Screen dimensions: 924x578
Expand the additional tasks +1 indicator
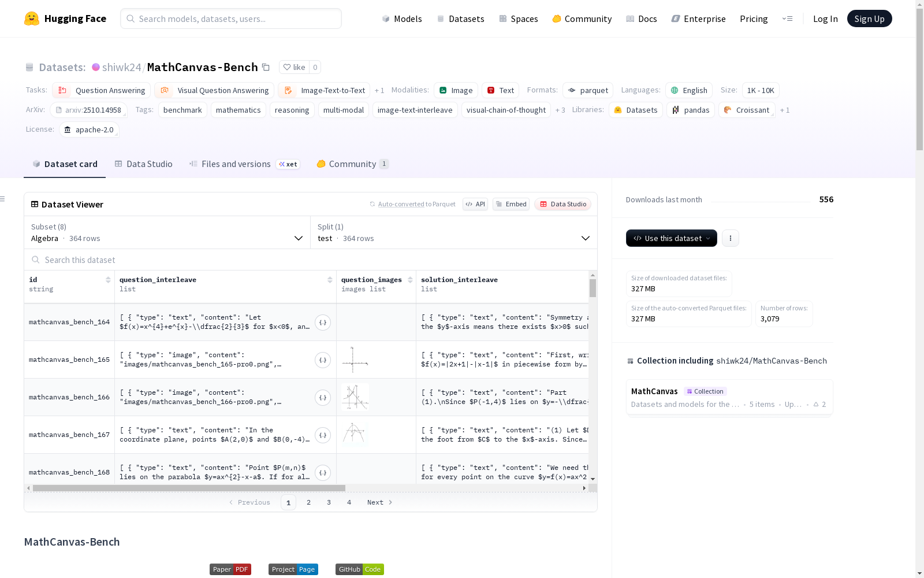coord(379,91)
